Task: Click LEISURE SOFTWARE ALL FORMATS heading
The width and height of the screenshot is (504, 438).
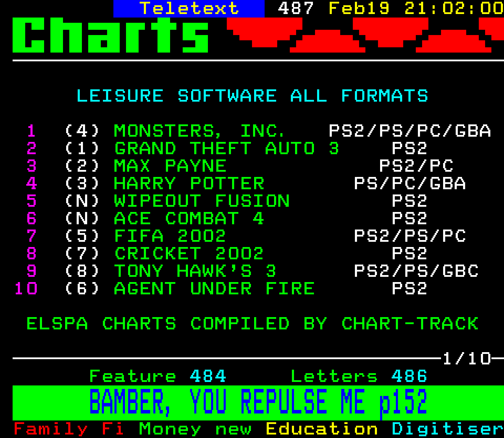Action: coord(252,96)
